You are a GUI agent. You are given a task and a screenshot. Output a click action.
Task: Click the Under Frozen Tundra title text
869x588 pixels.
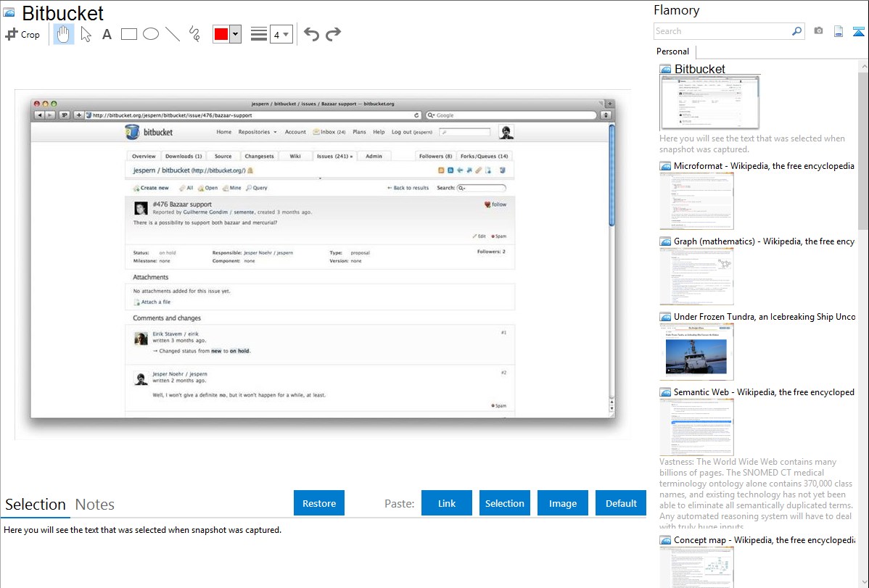[765, 316]
